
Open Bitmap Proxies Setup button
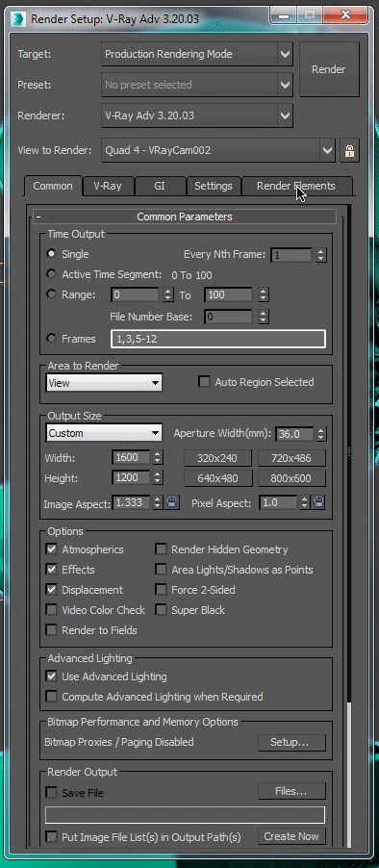click(x=291, y=742)
